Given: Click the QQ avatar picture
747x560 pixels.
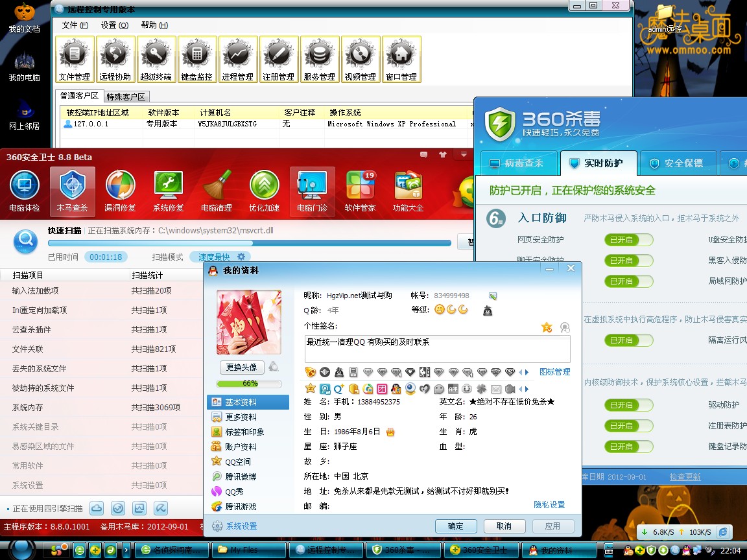Looking at the screenshot, I should click(x=249, y=322).
